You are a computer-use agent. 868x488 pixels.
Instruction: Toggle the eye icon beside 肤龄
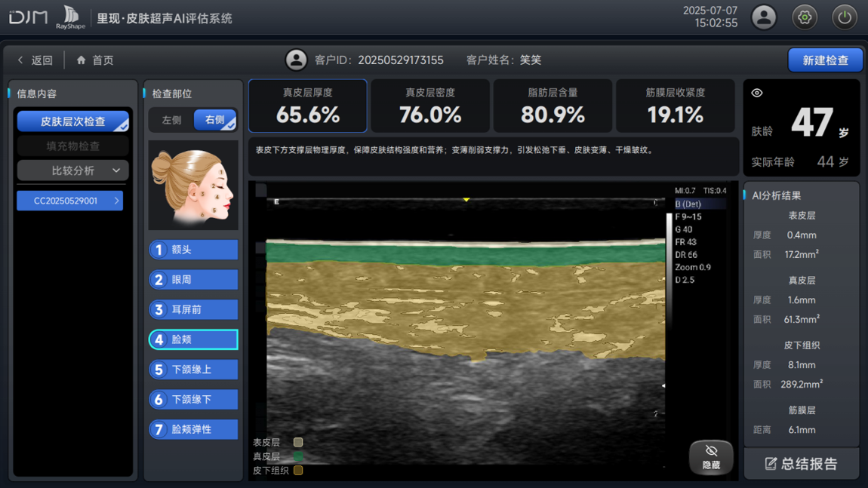(757, 94)
